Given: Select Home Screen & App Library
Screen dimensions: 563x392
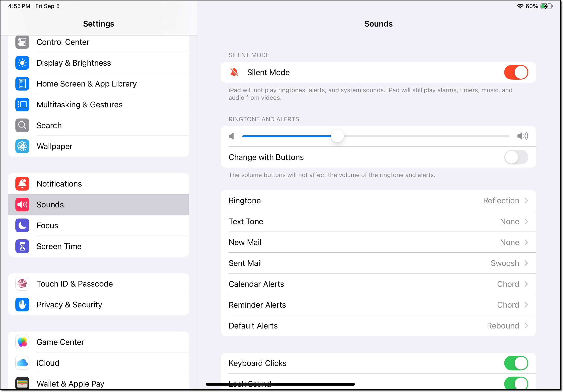Looking at the screenshot, I should pos(99,84).
